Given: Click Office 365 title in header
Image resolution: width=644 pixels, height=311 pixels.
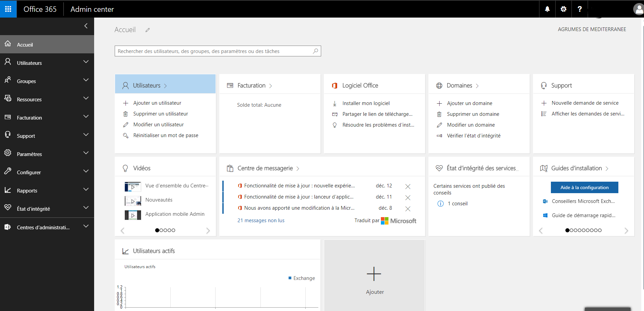Looking at the screenshot, I should pos(40,9).
